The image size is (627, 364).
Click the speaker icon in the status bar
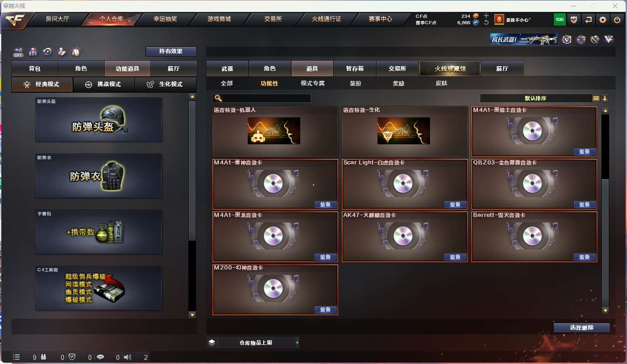[x=128, y=358]
